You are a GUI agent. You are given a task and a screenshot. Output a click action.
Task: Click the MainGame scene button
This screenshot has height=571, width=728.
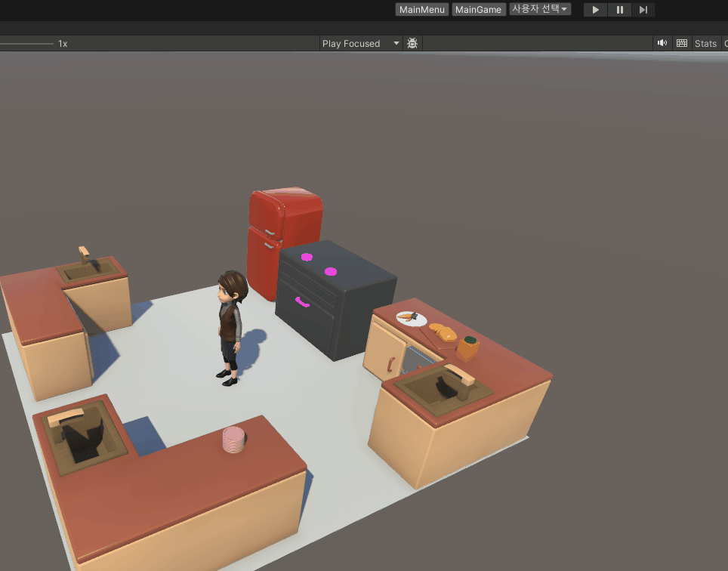[478, 9]
